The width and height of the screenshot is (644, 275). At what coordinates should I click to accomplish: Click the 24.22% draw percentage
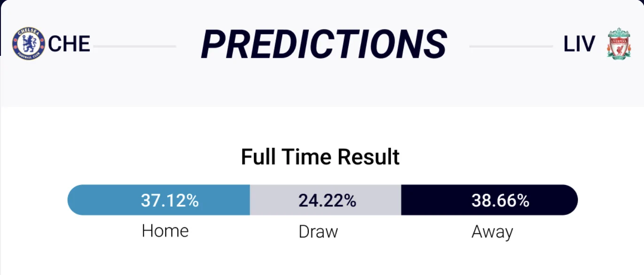point(327,200)
